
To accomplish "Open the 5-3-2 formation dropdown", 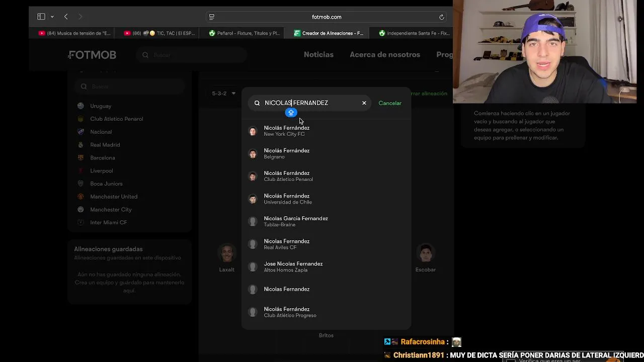I will point(223,94).
